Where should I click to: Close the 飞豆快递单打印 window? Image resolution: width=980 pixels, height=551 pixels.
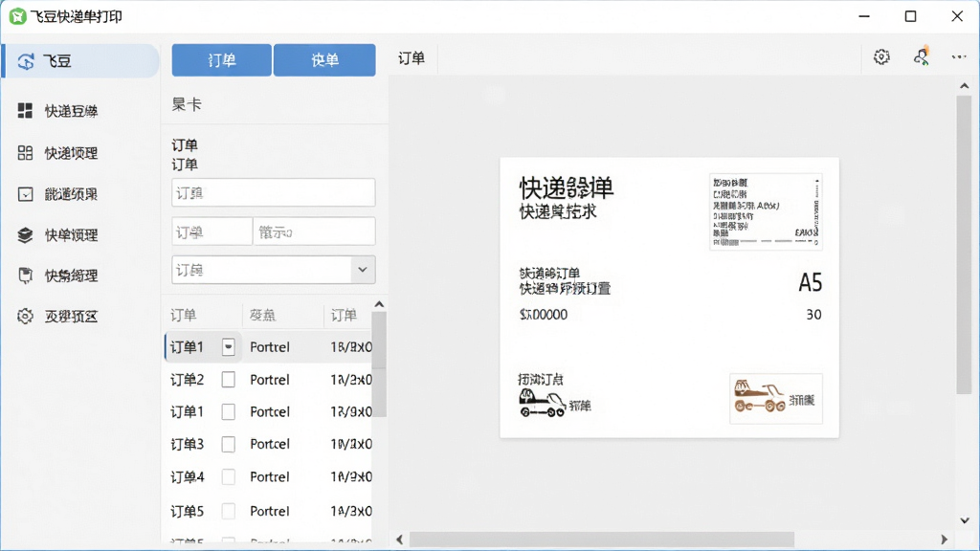coord(957,16)
